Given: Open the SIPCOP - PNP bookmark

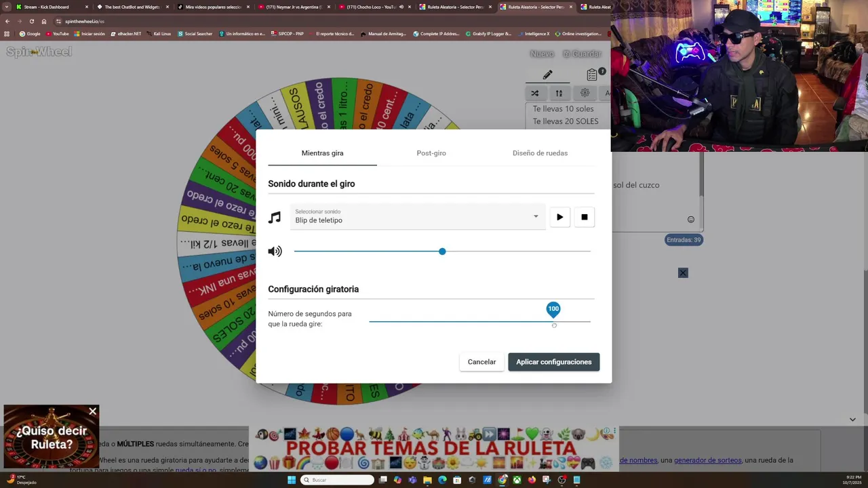Looking at the screenshot, I should (x=287, y=34).
